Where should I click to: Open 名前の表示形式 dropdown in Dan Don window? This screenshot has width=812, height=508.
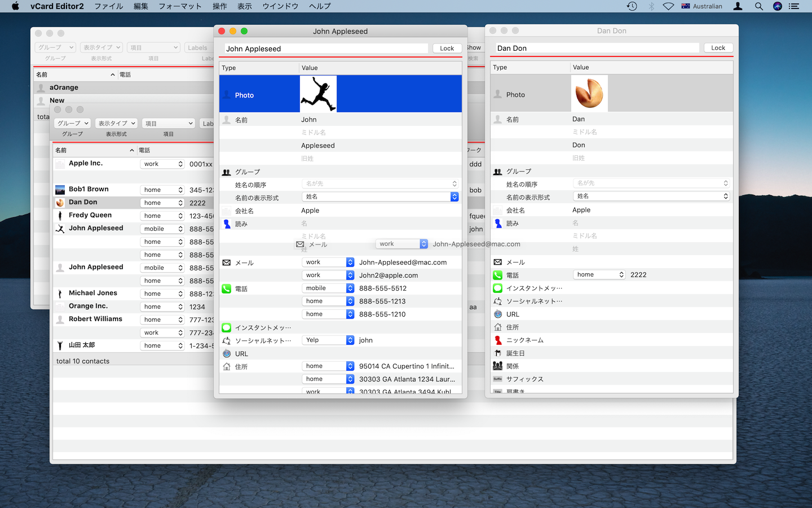(x=652, y=196)
